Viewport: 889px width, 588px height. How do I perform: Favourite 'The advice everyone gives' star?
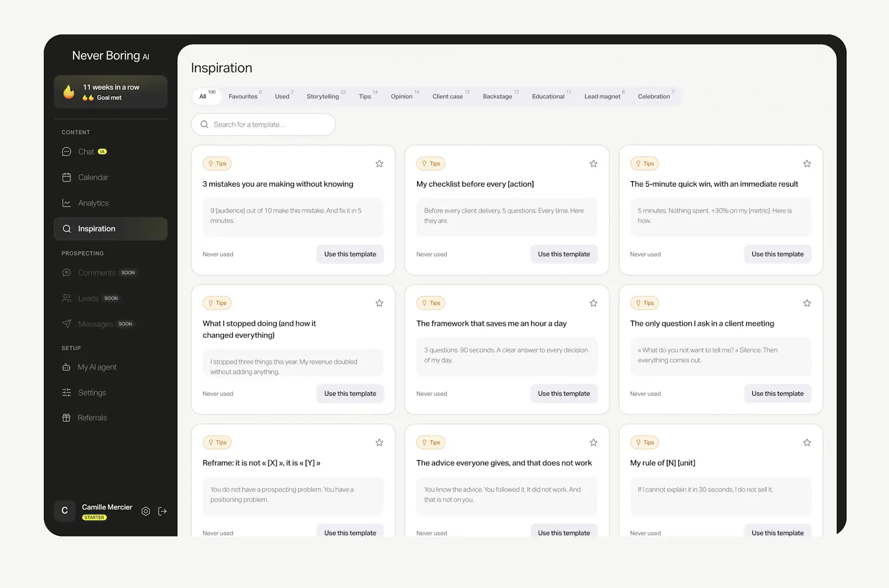pyautogui.click(x=593, y=442)
